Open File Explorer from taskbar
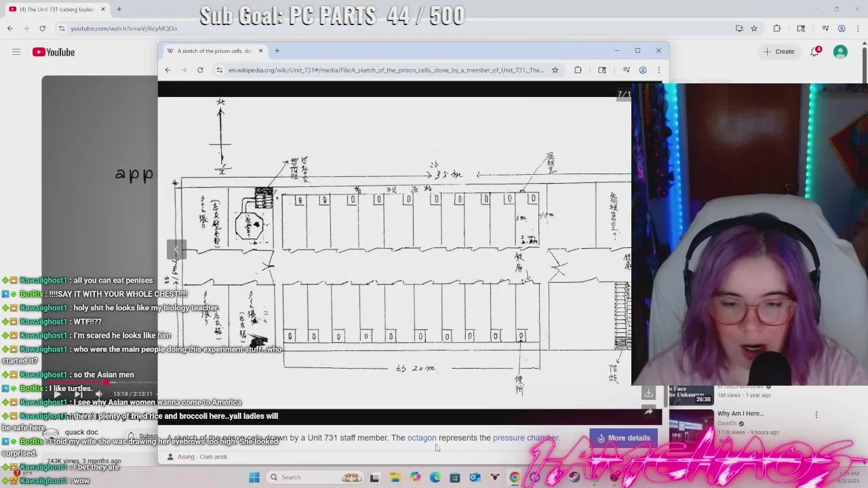 [395, 477]
